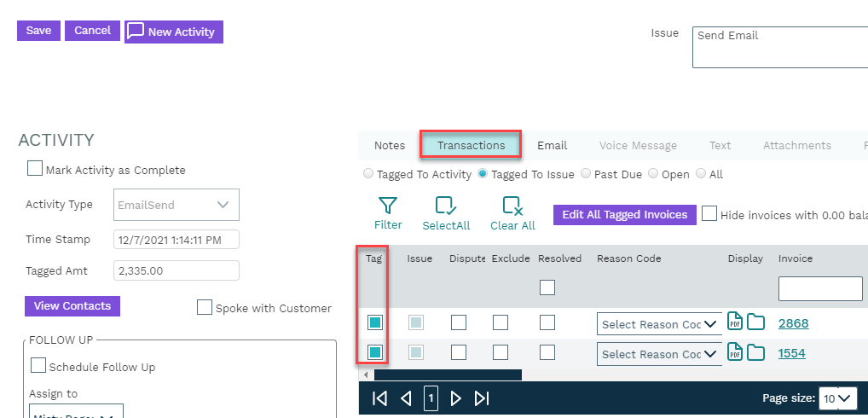Open invoice 2868 link
Image resolution: width=868 pixels, height=418 pixels.
click(793, 323)
